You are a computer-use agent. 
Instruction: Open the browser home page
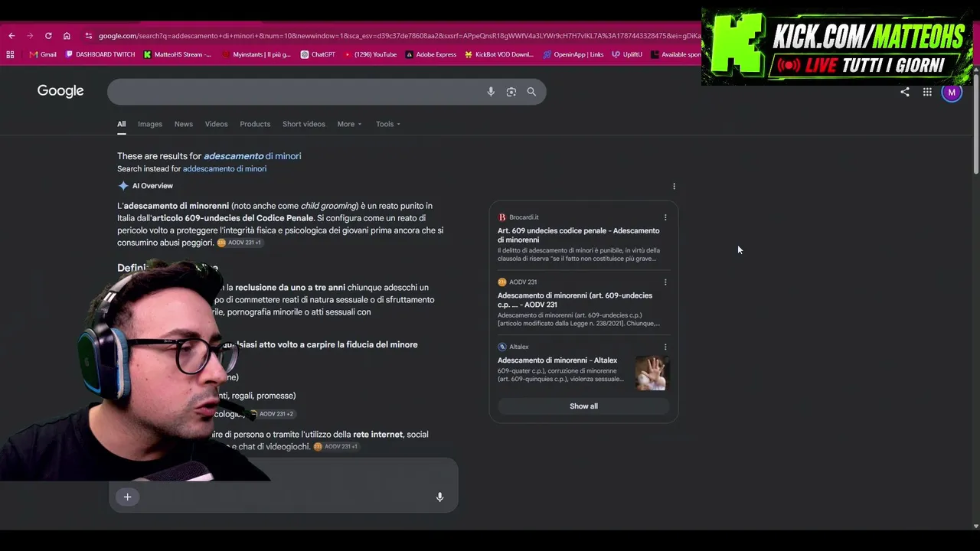point(67,36)
